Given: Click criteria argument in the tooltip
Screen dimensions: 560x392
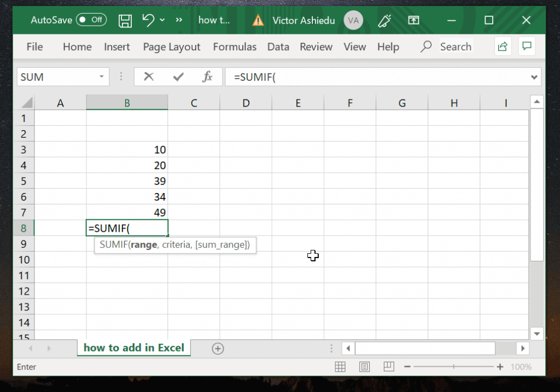Looking at the screenshot, I should [x=177, y=244].
